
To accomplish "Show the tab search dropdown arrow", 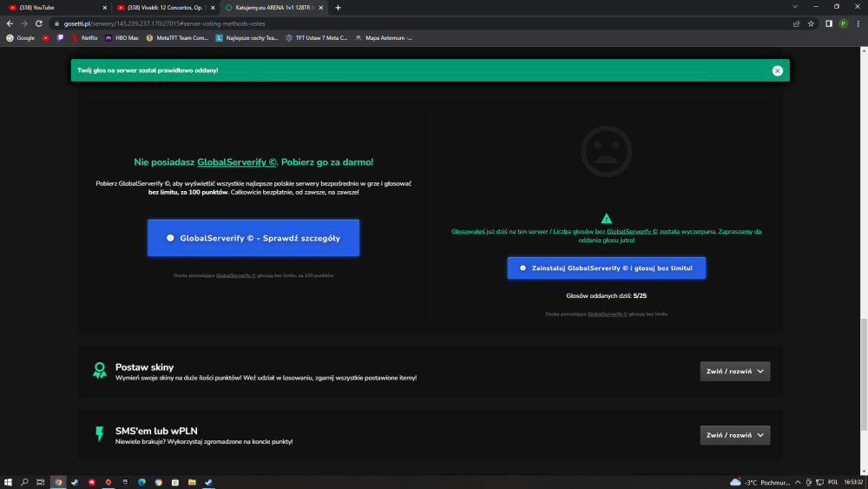I will [795, 7].
